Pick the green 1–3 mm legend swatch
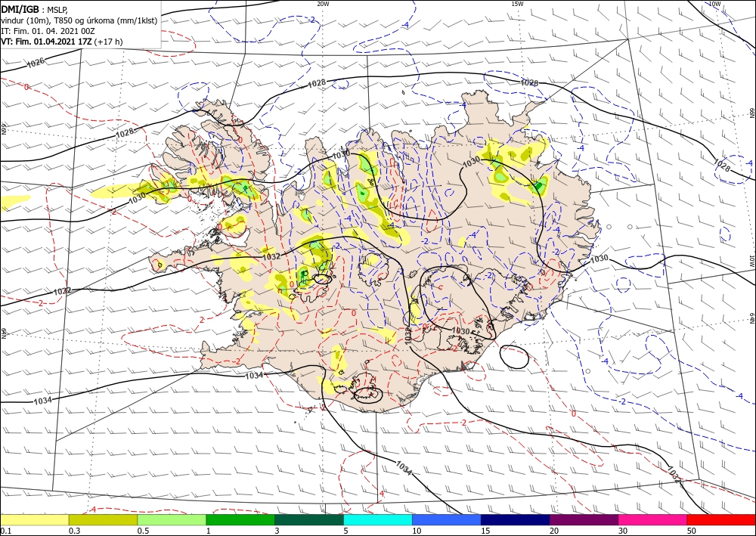Image resolution: width=756 pixels, height=536 pixels. pos(240,519)
